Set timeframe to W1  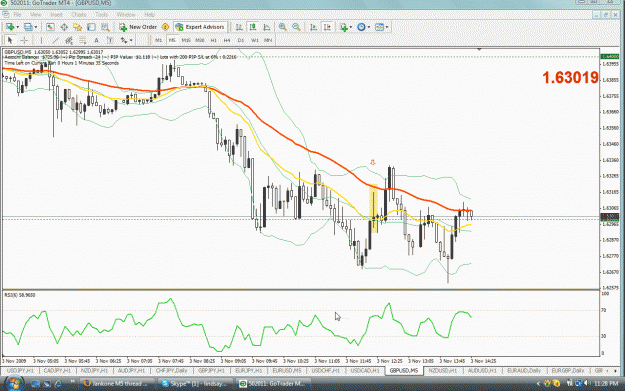[x=254, y=40]
